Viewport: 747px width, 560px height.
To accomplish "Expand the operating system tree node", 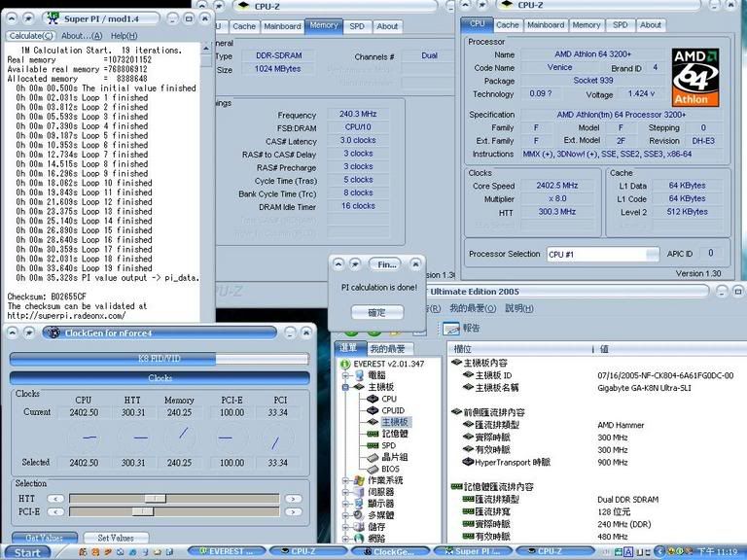I will [347, 480].
